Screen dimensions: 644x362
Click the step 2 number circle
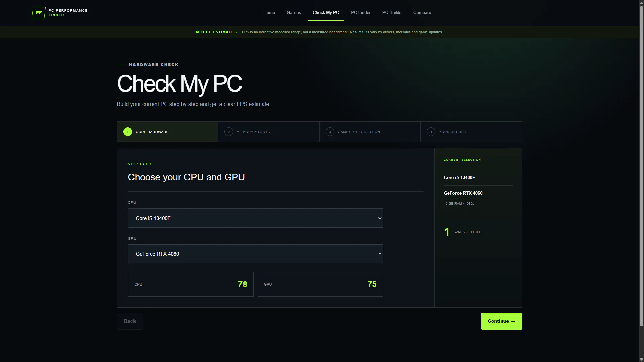tap(229, 132)
